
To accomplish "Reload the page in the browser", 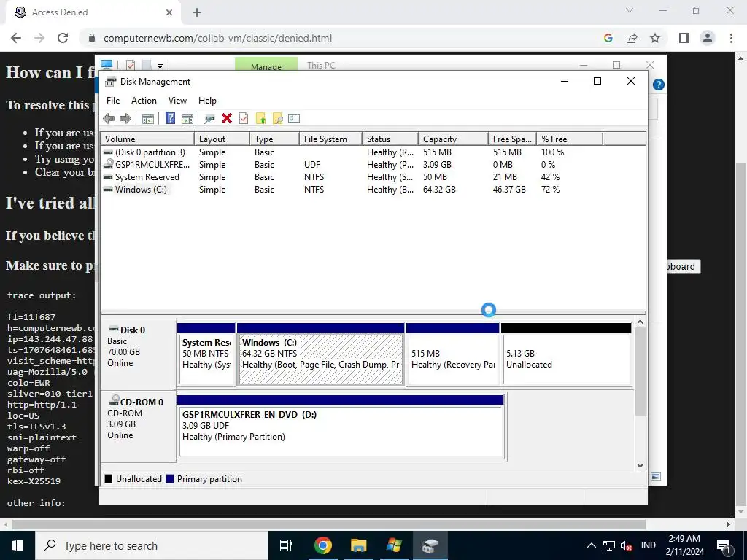I will pos(63,38).
